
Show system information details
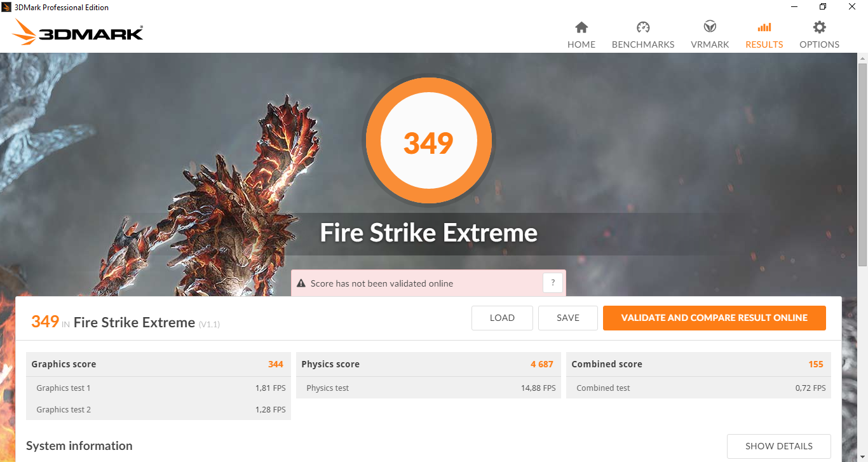pos(779,446)
